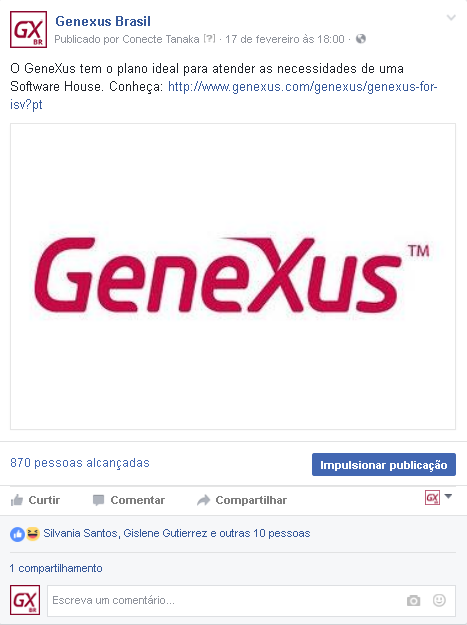Open the Silvania Santos profile link
Screen dimensions: 467x625
click(x=80, y=533)
